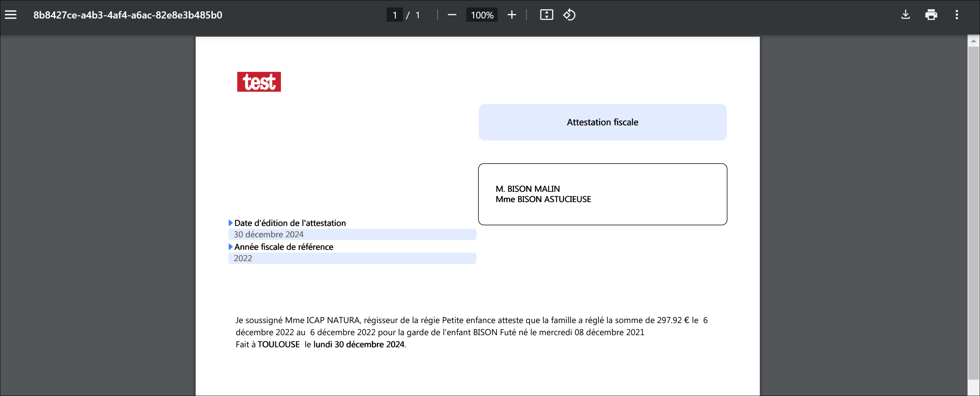Click the blue arrow beside Année fiscale
The image size is (980, 396).
pos(230,247)
